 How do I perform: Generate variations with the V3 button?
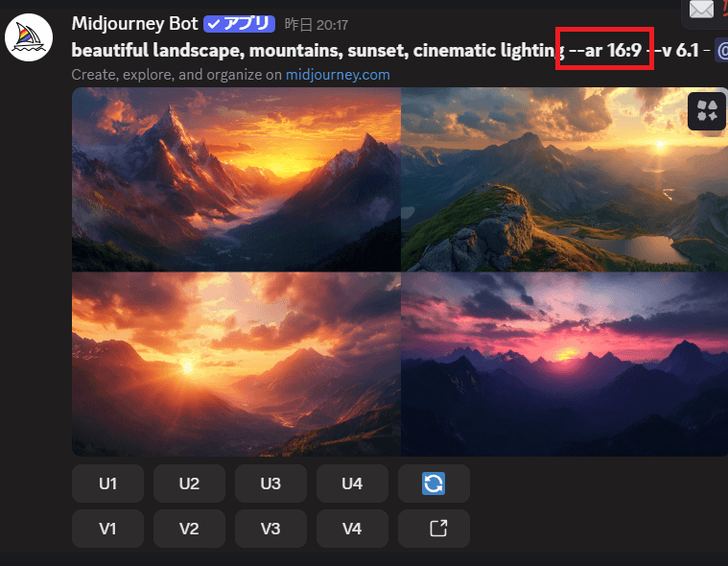270,529
